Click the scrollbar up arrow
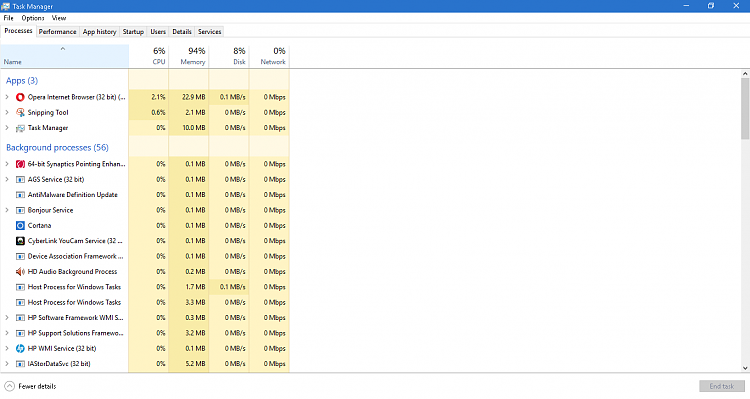 (x=745, y=74)
